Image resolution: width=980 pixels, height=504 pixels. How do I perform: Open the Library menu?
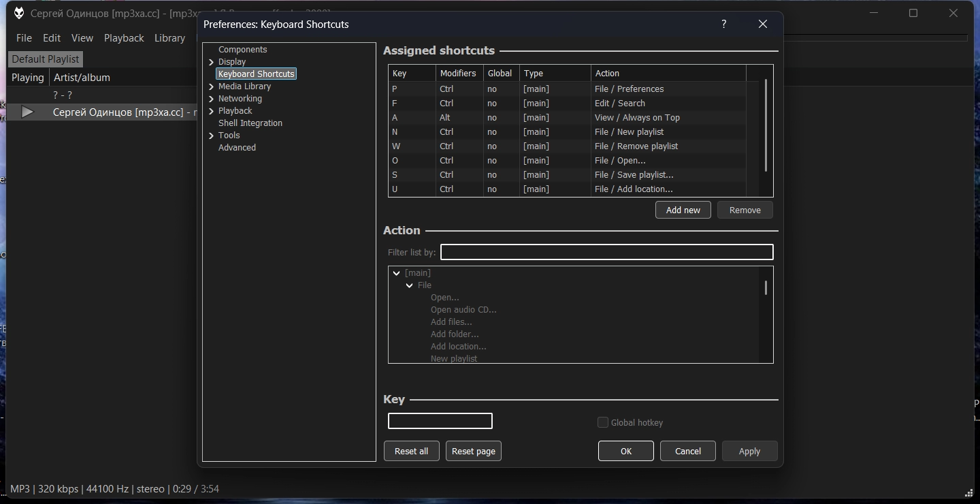pos(169,38)
